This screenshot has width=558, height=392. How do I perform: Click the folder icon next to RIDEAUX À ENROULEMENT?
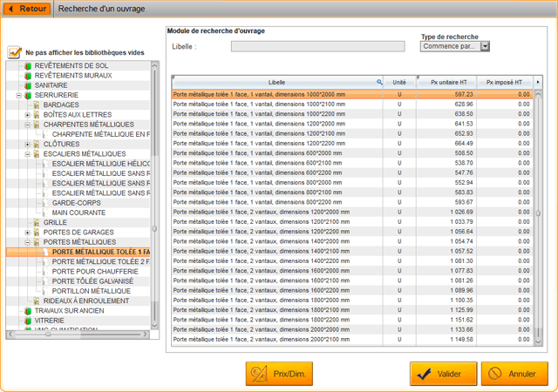click(x=37, y=301)
